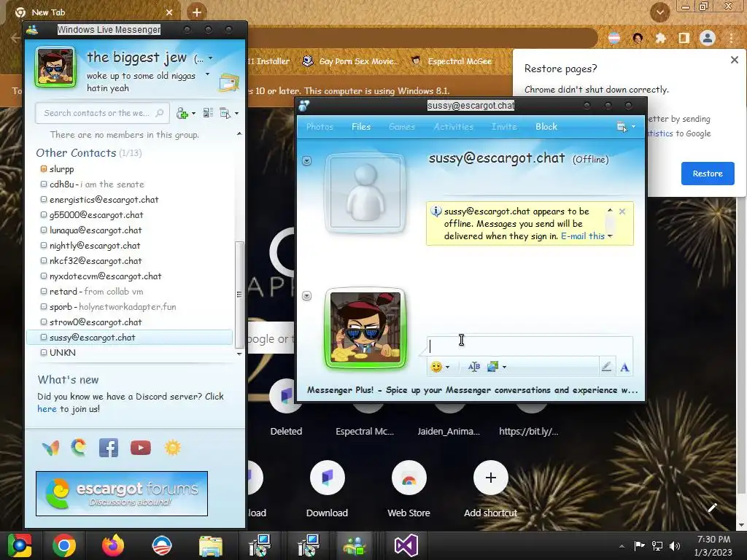Open the Photos tab in chat
This screenshot has height=560, width=747.
pyautogui.click(x=320, y=127)
